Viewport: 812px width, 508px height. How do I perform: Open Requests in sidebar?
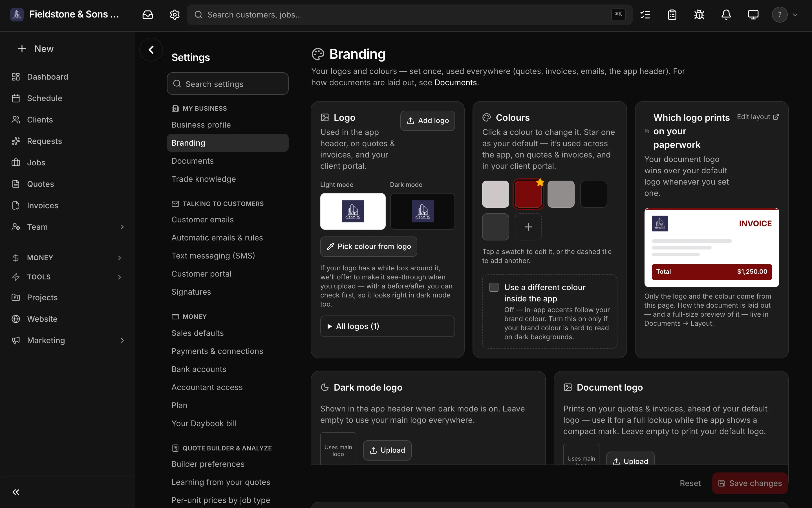click(67, 141)
